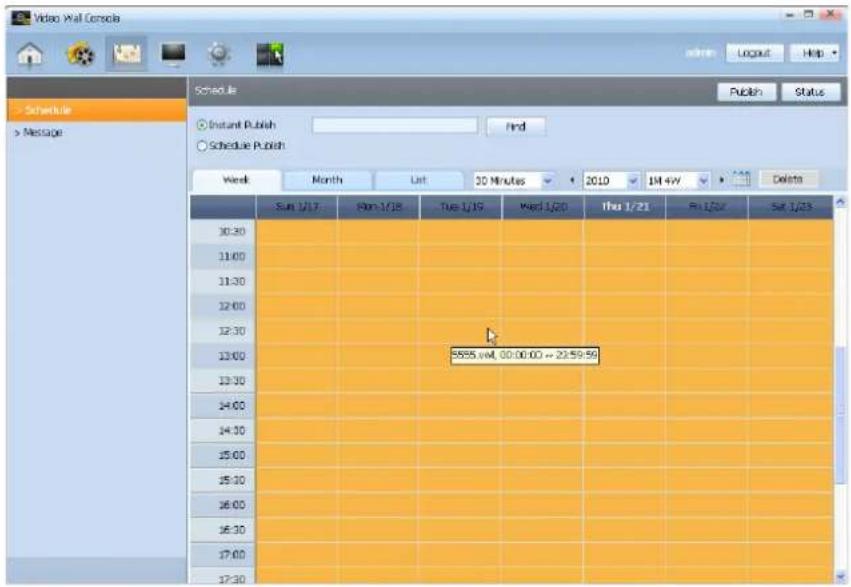Go to next period arrow
Screen dimensions: 851x587
point(721,180)
